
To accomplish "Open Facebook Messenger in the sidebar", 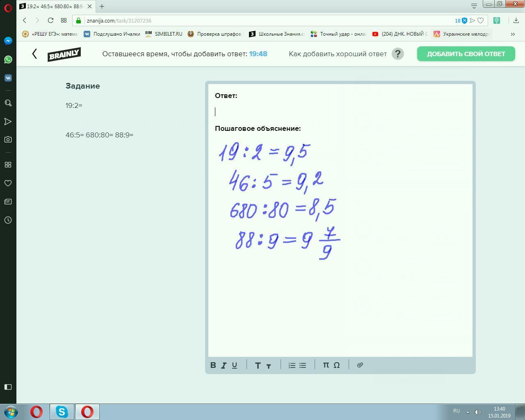I will coord(8,41).
